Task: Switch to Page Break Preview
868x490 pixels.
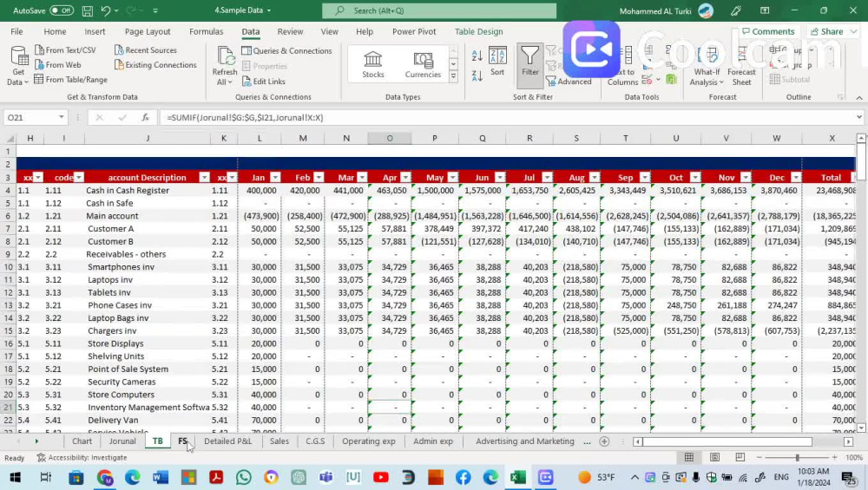Action: click(x=740, y=457)
